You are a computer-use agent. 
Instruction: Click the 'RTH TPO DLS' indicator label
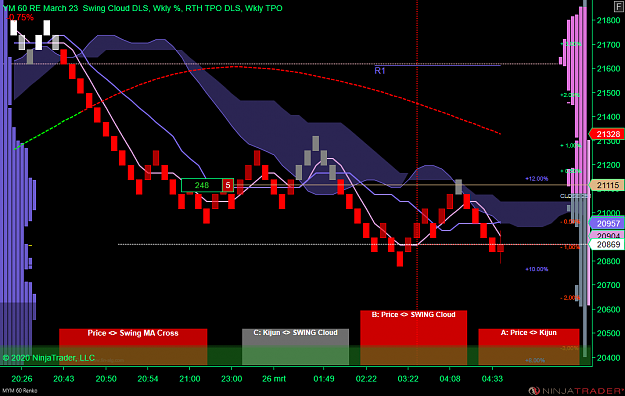(213, 8)
